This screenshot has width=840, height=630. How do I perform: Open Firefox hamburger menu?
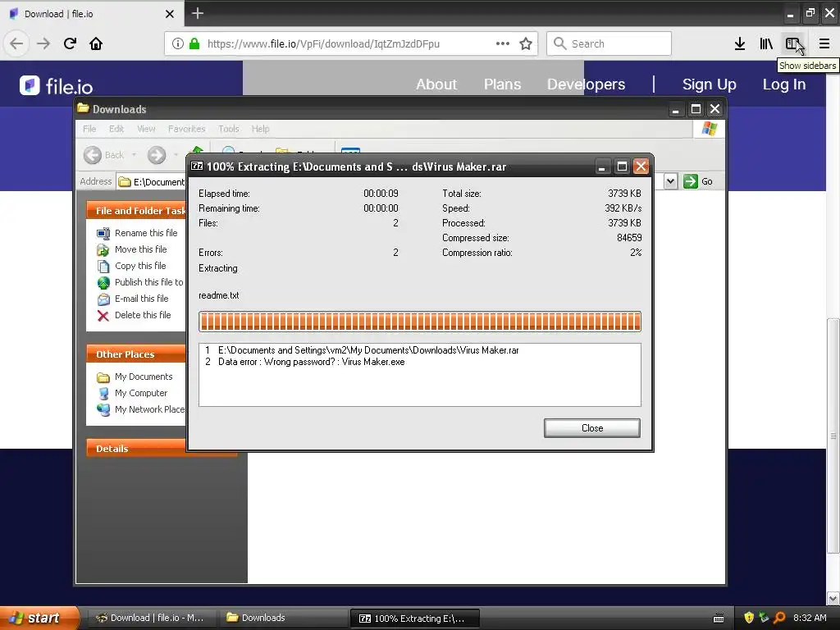(824, 44)
